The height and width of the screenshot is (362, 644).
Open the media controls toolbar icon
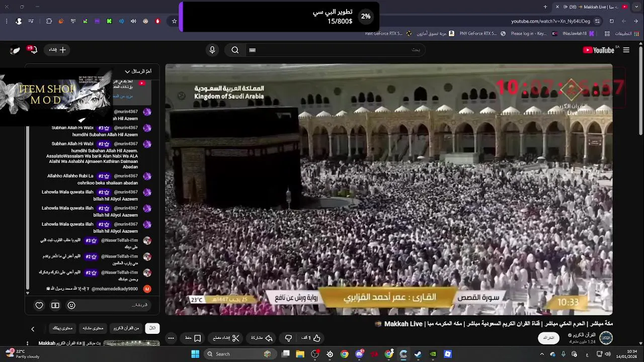[x=31, y=21]
